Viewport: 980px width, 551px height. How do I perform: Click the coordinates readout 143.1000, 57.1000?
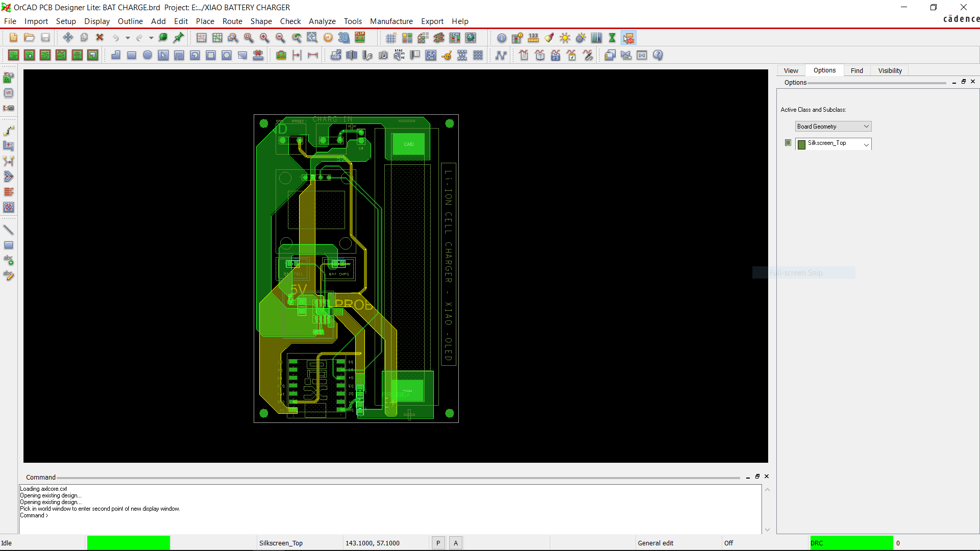373,543
